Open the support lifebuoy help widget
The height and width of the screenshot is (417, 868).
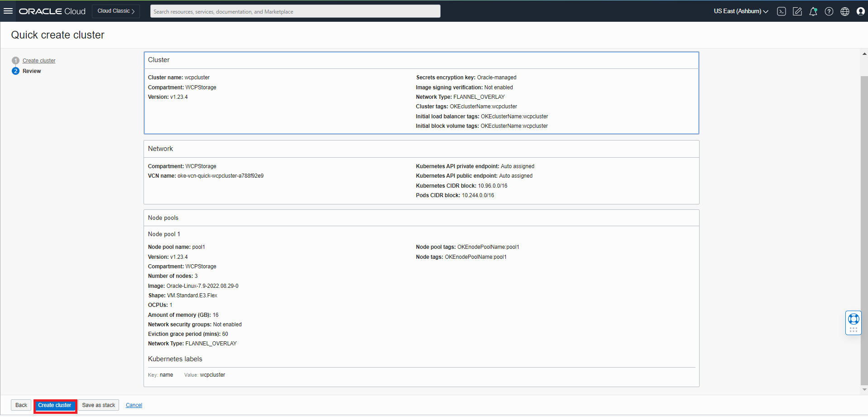[854, 323]
